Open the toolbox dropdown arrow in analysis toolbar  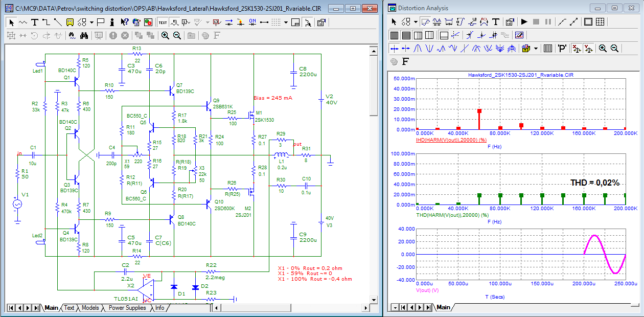[536, 49]
